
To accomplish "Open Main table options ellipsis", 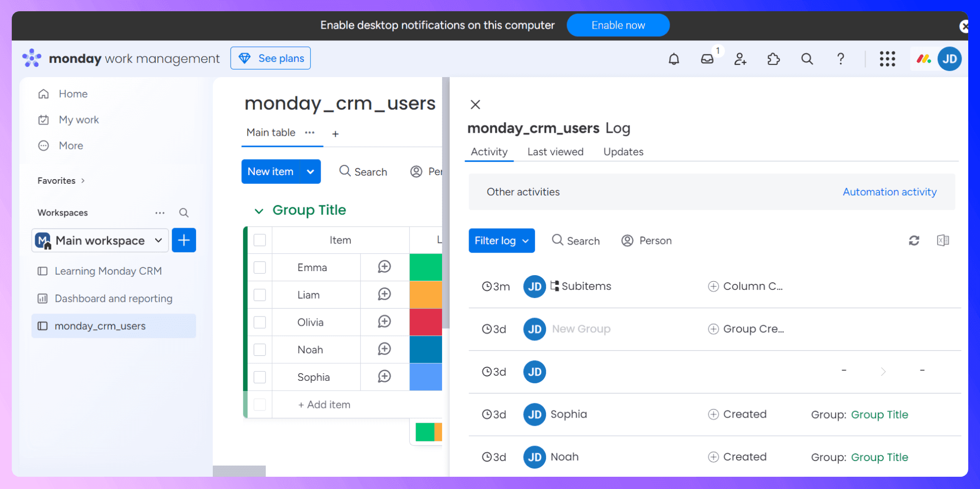I will 309,133.
